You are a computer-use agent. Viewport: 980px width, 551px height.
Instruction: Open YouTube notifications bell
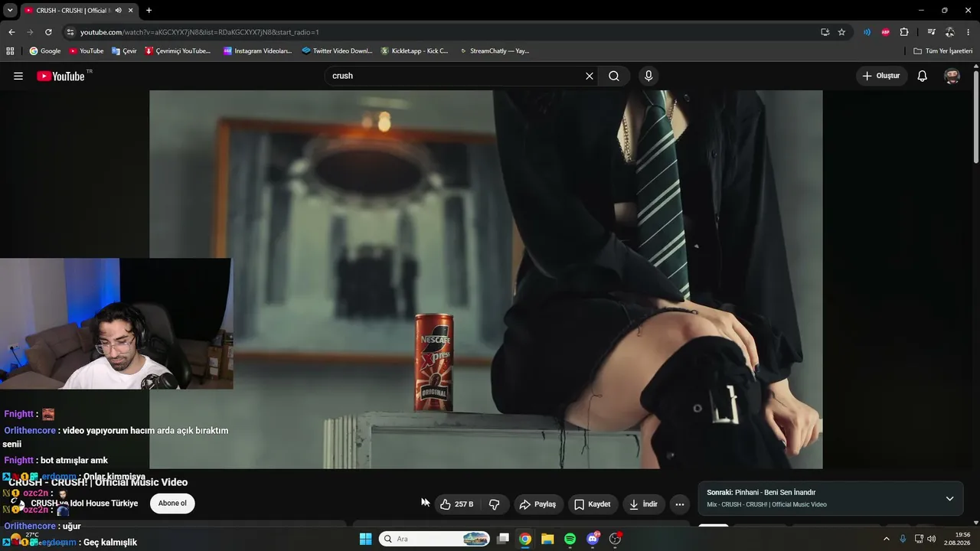tap(923, 76)
